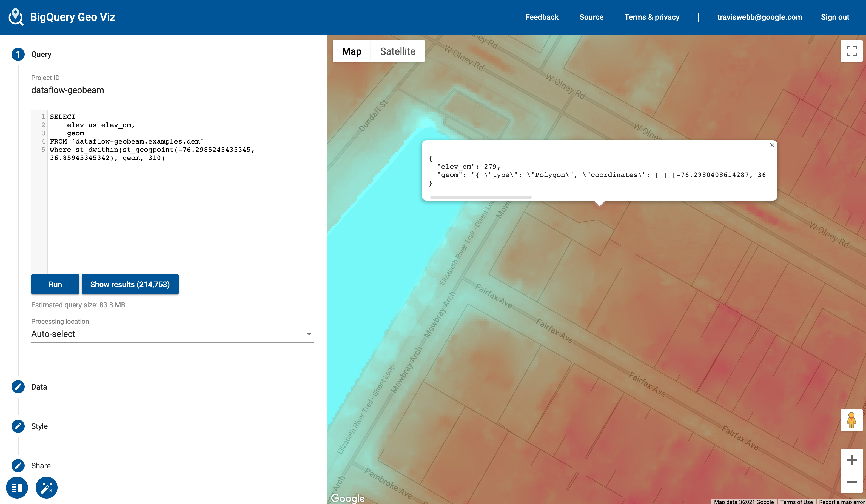Click the magic wand round button

tap(46, 488)
